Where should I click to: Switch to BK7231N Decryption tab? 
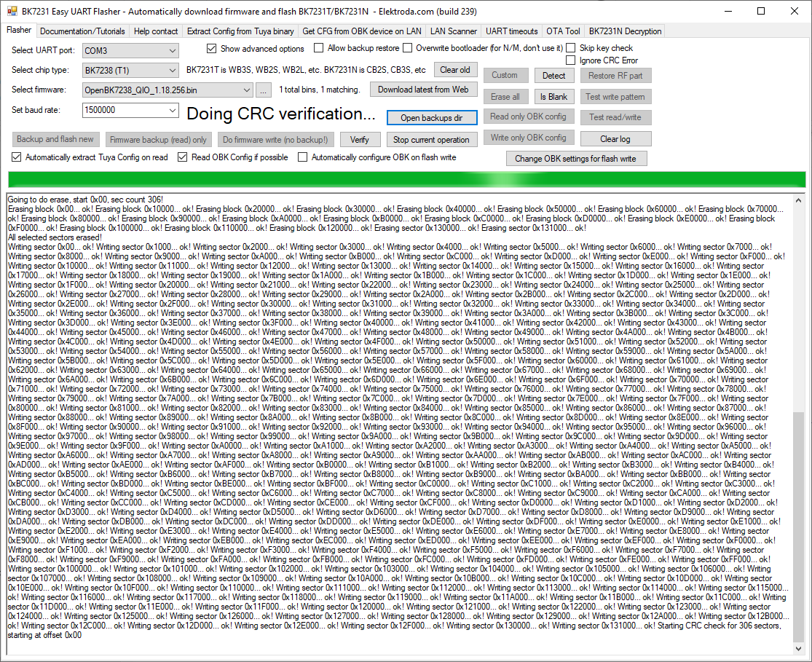[x=625, y=31]
